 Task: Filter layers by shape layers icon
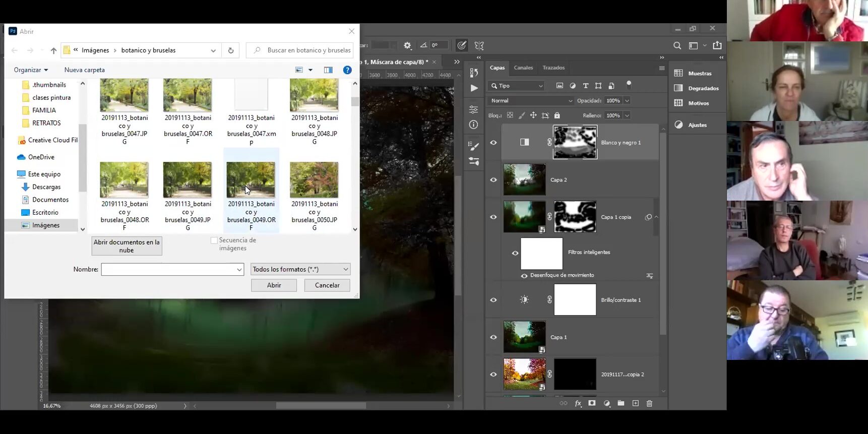[598, 86]
